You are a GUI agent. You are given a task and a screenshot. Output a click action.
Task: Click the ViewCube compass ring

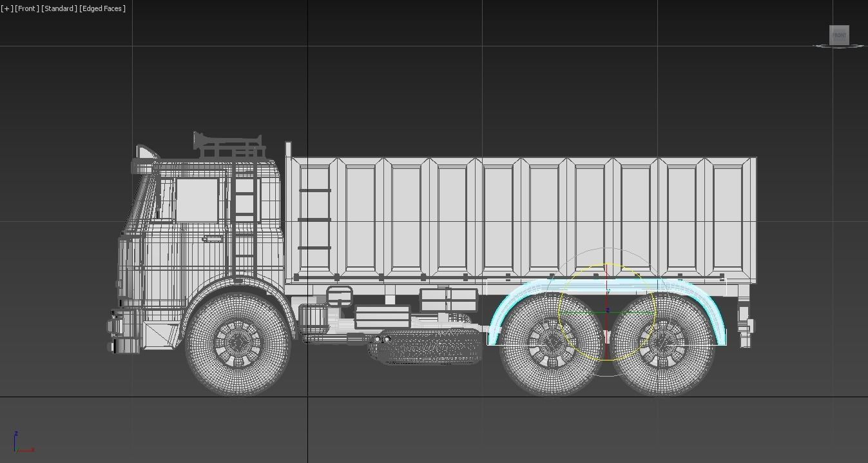(839, 46)
